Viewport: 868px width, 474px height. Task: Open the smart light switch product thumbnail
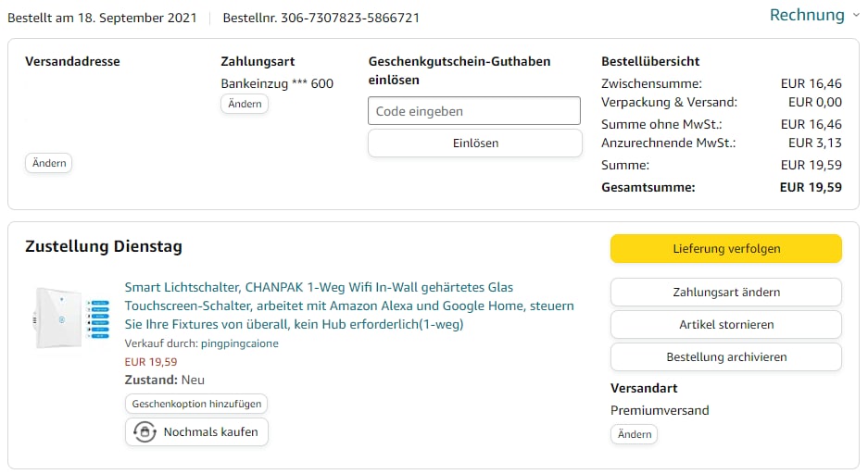coord(70,316)
